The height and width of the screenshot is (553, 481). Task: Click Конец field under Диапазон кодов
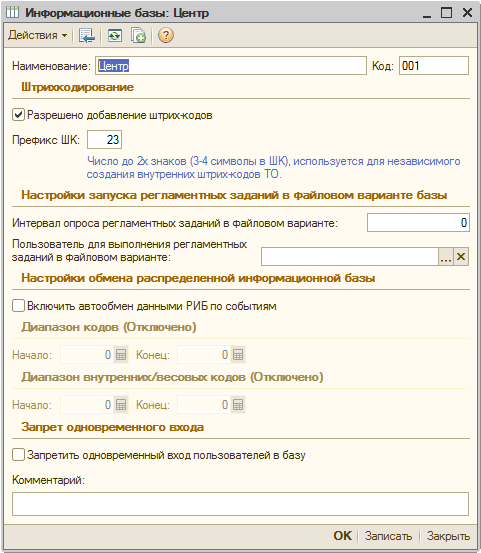(x=204, y=354)
